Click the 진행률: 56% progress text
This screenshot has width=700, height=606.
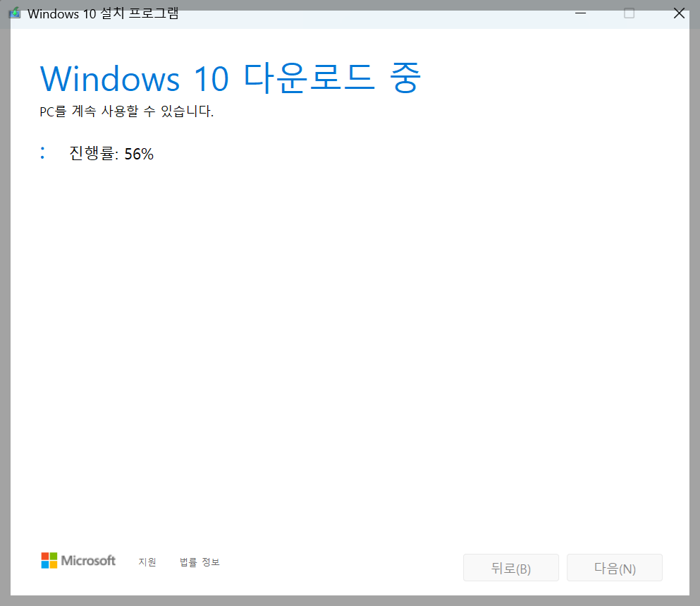pos(111,154)
